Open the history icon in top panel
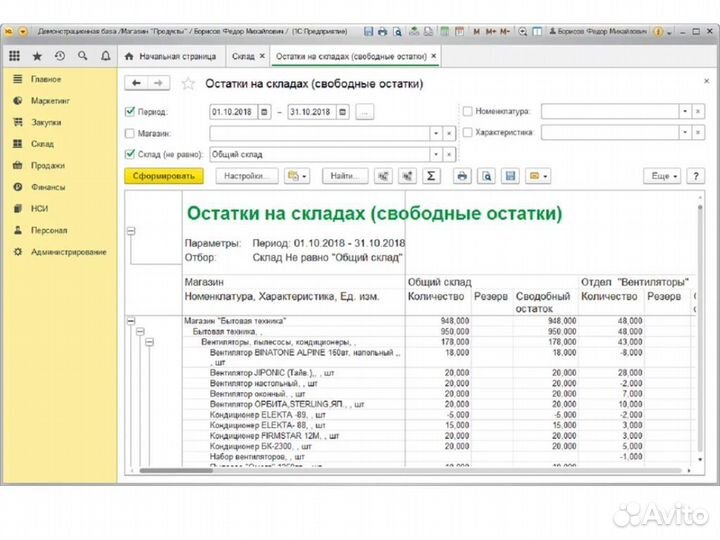 pos(60,56)
